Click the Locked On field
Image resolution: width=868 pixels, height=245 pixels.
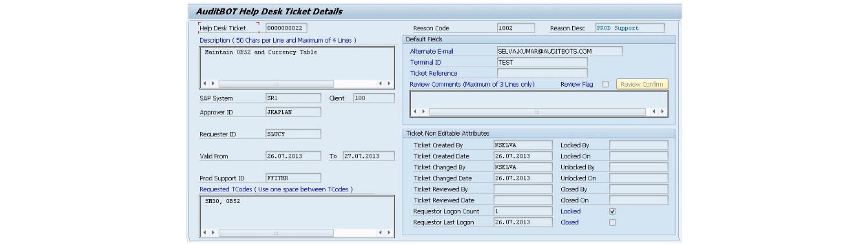tap(638, 156)
